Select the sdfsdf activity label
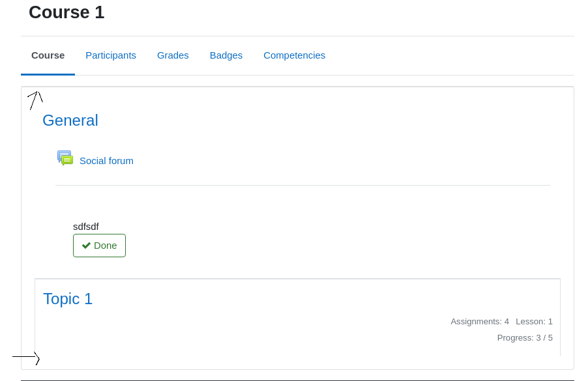Screen dimensions: 588x381 86,227
